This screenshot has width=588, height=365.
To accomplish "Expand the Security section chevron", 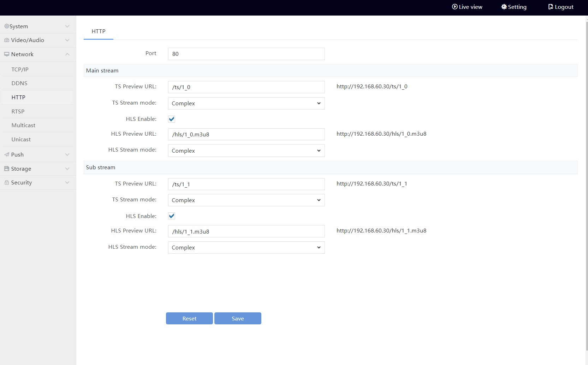I will point(67,182).
